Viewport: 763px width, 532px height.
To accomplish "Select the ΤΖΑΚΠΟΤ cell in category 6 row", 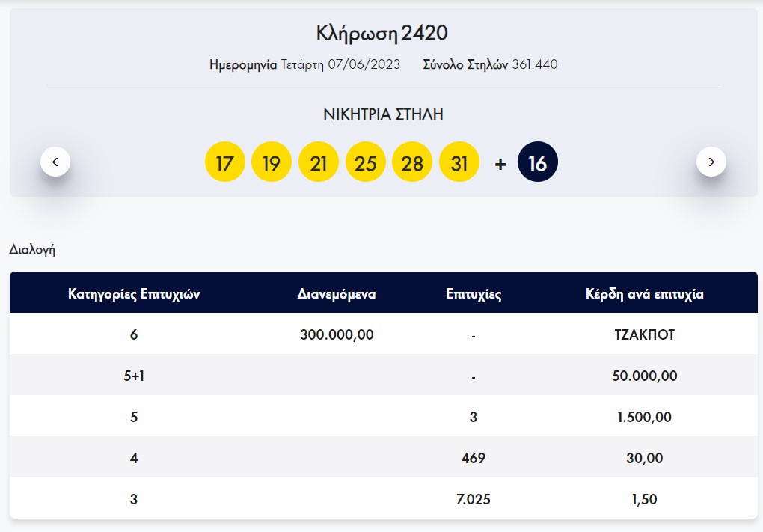I will coord(644,334).
